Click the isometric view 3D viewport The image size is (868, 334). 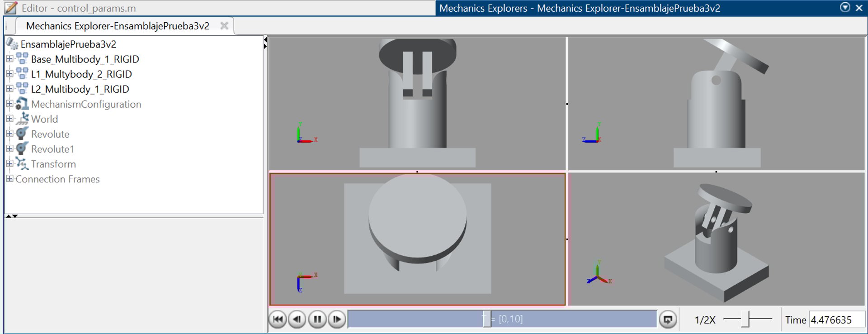[x=716, y=239]
